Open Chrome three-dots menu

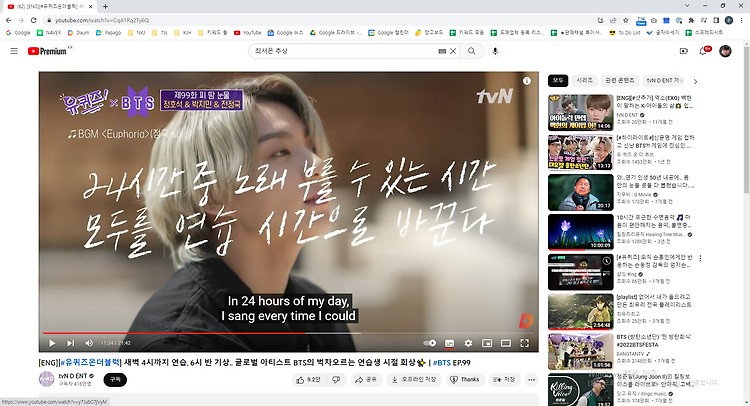742,21
